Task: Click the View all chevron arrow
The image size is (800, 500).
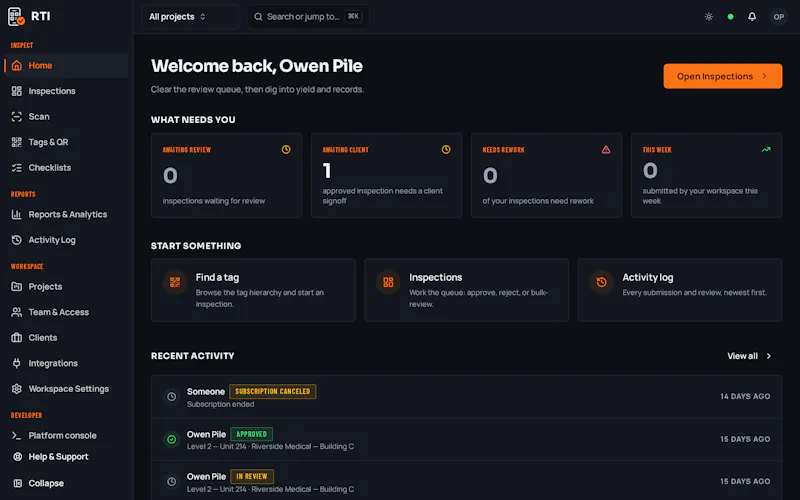Action: pos(769,356)
